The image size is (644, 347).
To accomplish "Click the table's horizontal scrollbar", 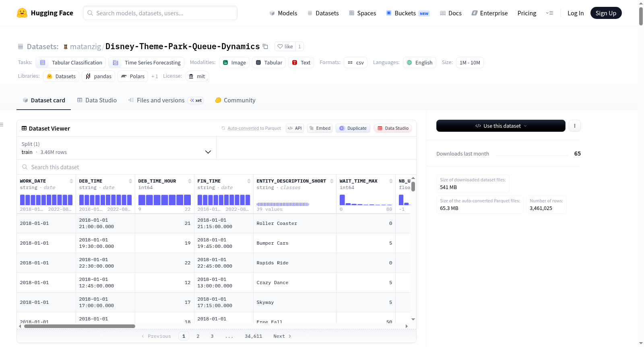I will tap(80, 326).
